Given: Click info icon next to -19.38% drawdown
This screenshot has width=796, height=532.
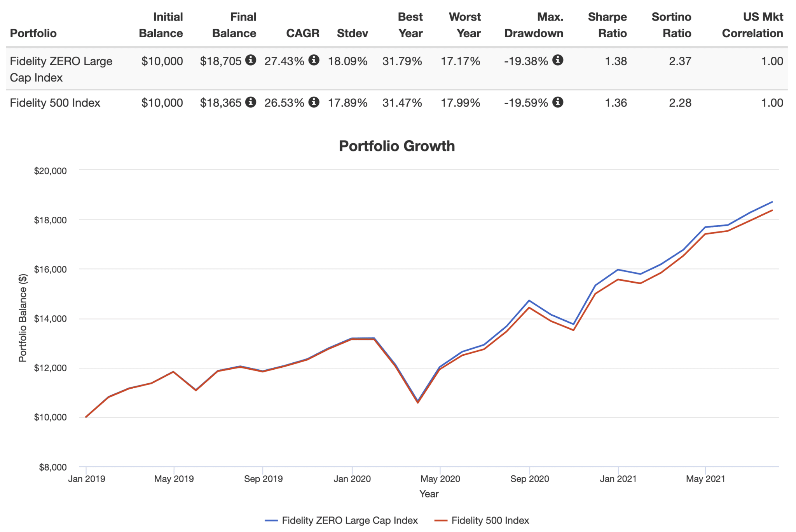Looking at the screenshot, I should pos(558,60).
